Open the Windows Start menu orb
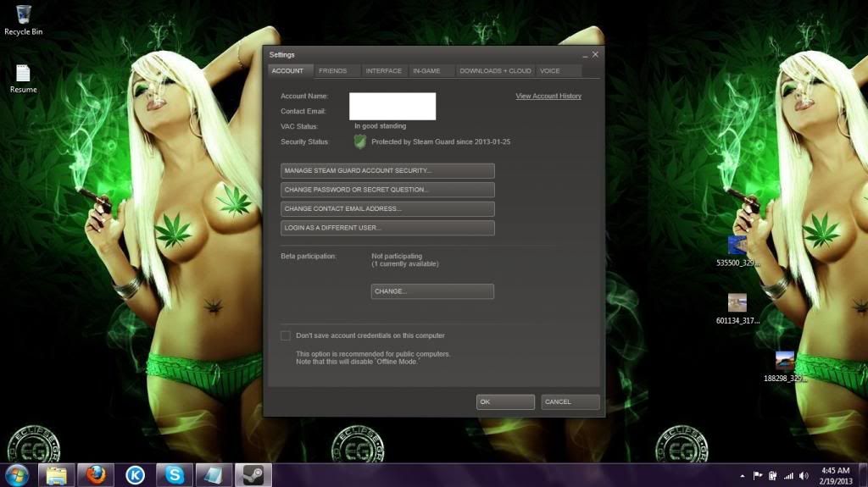Screen dimensions: 868x487 pos(17,475)
